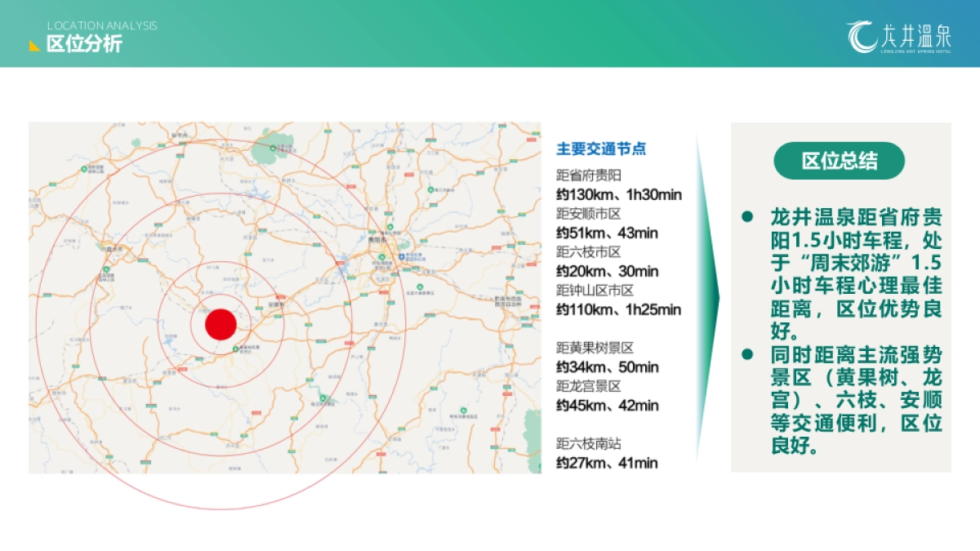Click the 龙井温泉 swirl logo icon
The image size is (980, 551).
point(862,38)
